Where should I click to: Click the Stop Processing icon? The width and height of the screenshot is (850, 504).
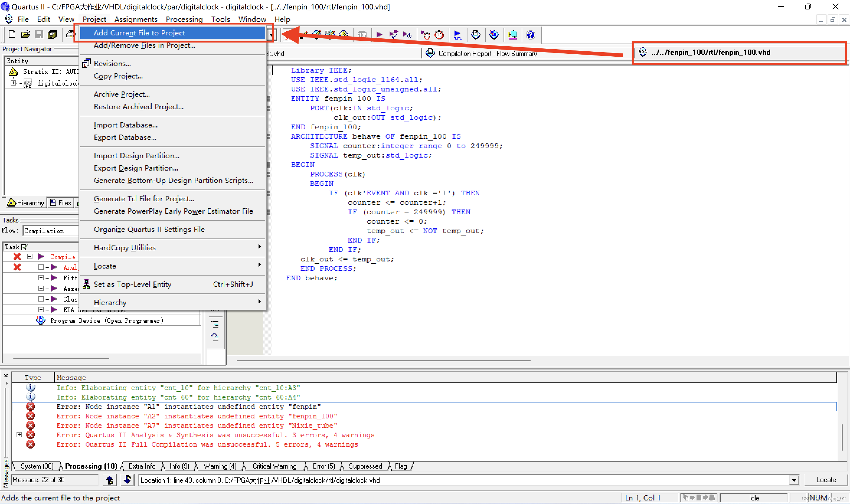click(362, 35)
